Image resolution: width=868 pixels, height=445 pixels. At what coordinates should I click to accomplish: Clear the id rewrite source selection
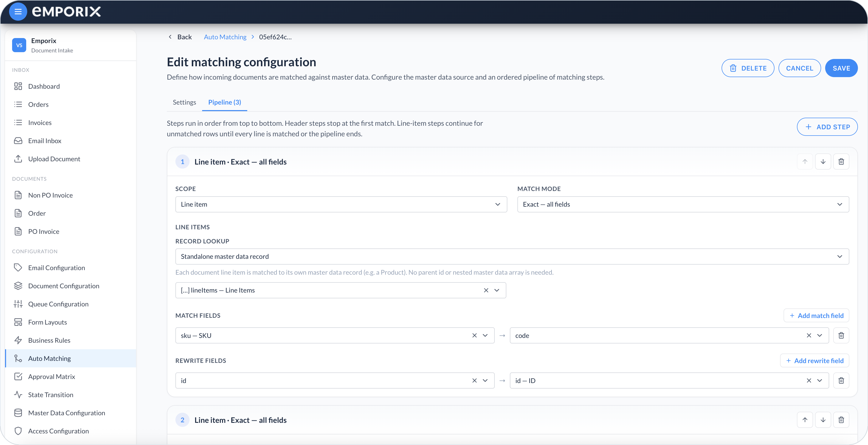point(474,381)
